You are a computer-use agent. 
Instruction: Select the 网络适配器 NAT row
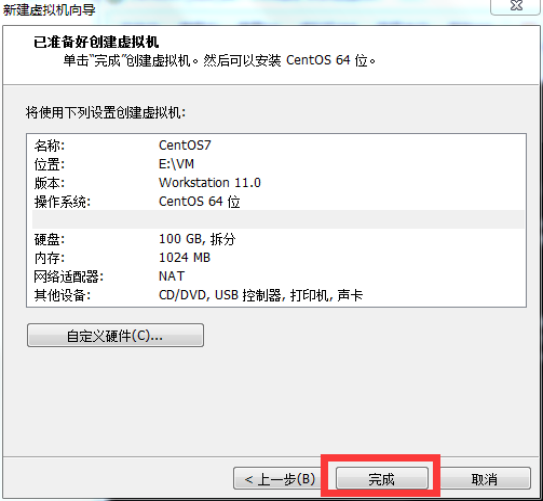click(279, 276)
